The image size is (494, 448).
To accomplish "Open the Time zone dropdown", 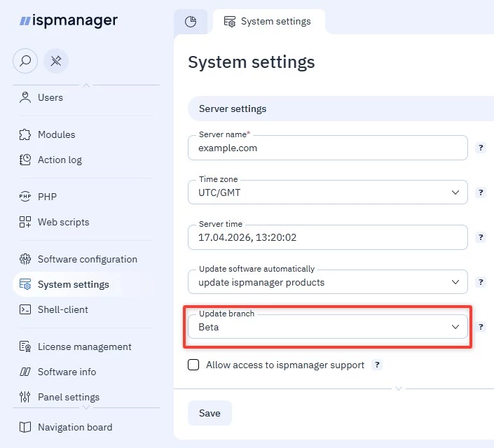I will (x=327, y=192).
